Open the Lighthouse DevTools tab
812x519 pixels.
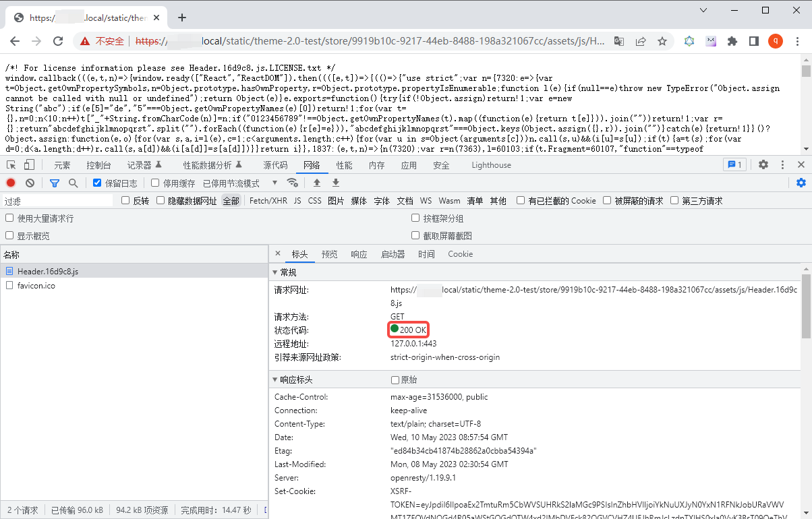[x=491, y=164]
